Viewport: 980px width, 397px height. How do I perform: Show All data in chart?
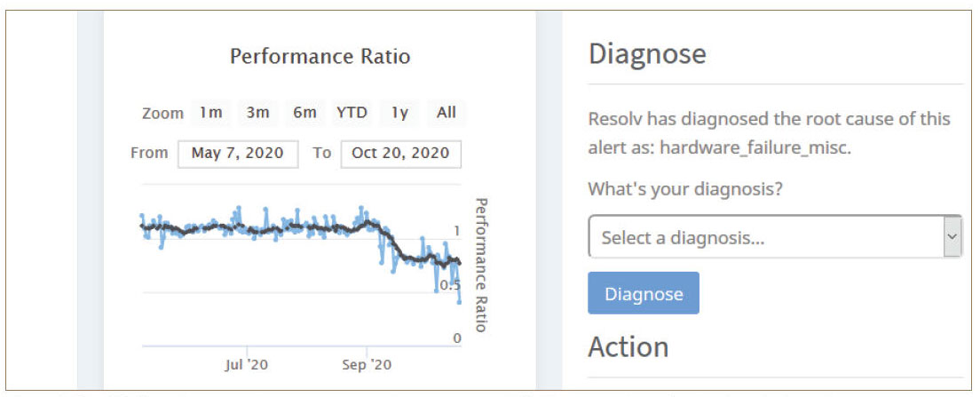coord(446,113)
